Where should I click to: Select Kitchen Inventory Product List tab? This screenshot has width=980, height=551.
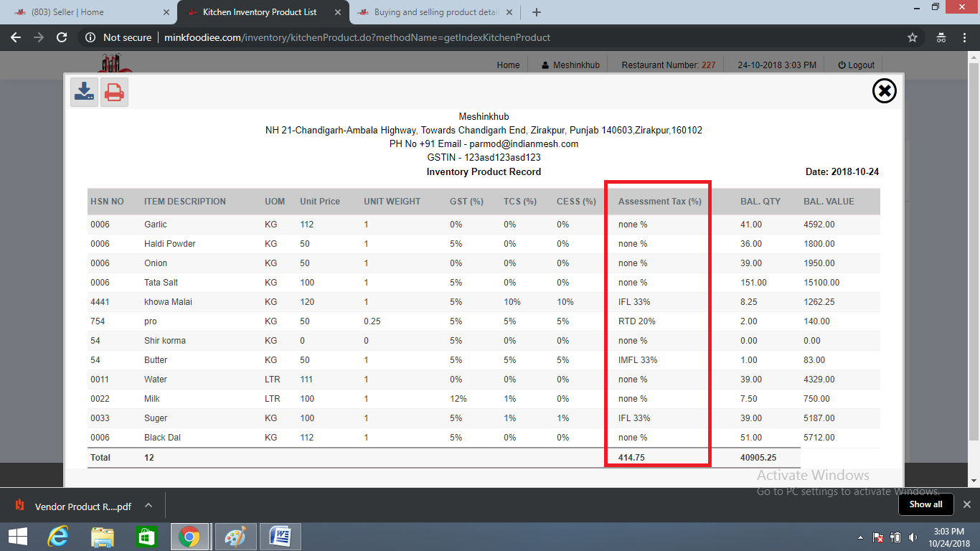(x=261, y=12)
